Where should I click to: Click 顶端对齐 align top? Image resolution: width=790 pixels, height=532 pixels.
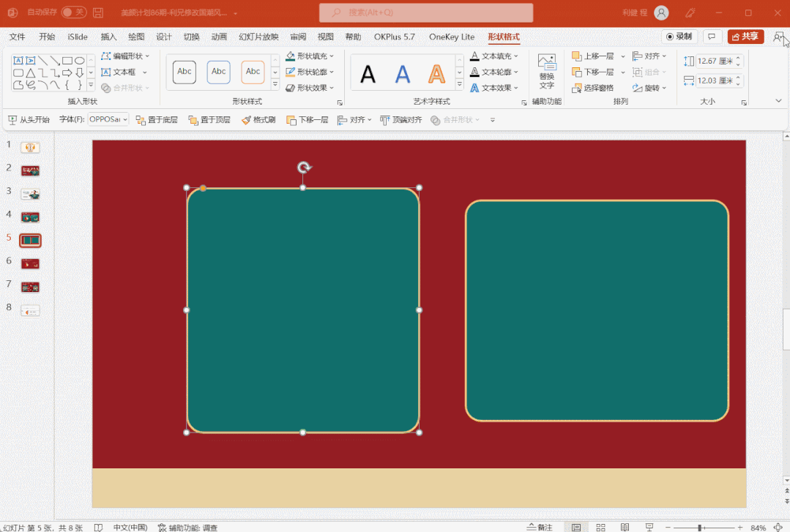pyautogui.click(x=401, y=119)
